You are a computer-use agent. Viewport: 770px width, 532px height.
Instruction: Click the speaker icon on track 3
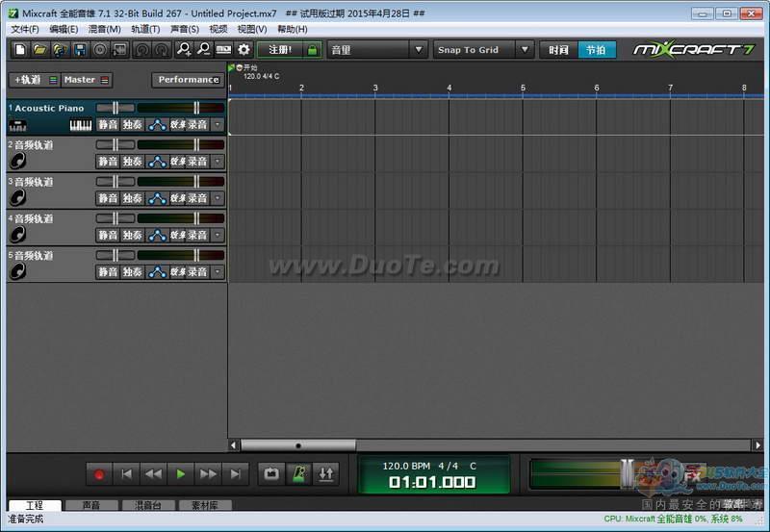(17, 197)
